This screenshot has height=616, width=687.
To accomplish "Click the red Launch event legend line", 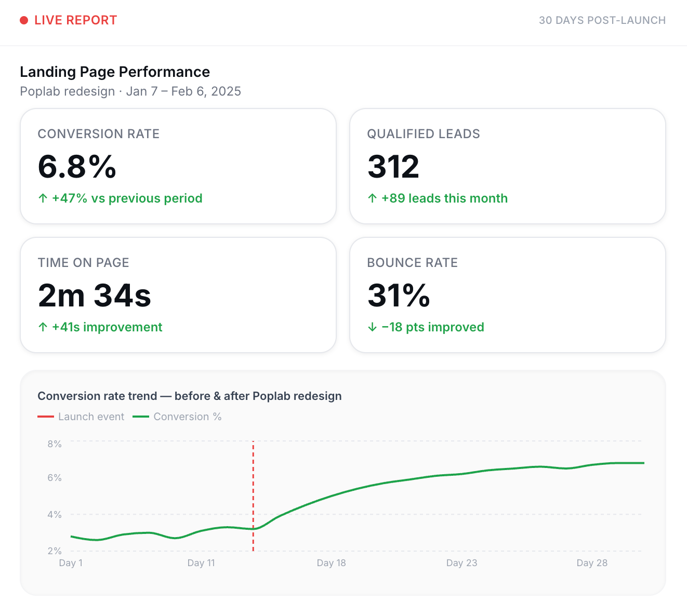I will (x=46, y=417).
